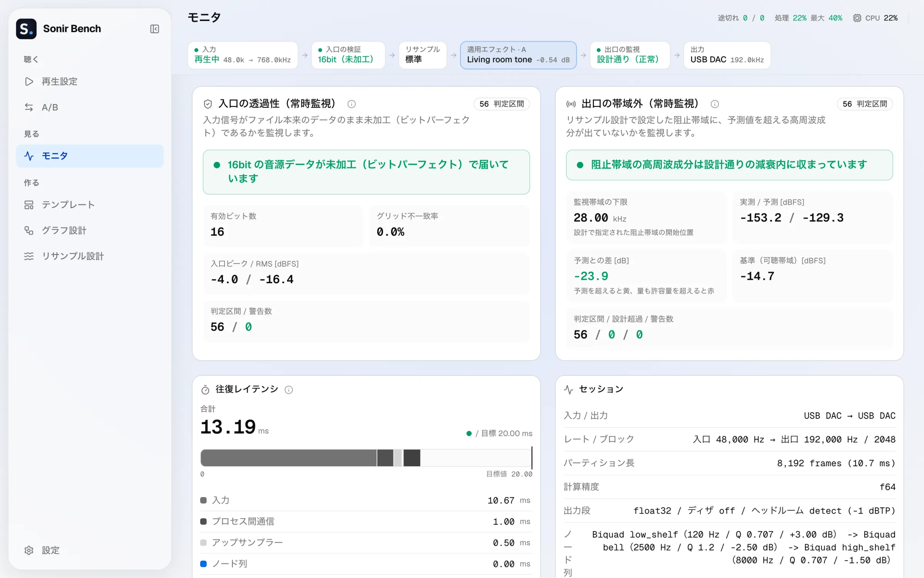Viewport: 924px width, 578px height.
Task: Click the グリッド不一致率 0.0% tile
Action: click(449, 225)
